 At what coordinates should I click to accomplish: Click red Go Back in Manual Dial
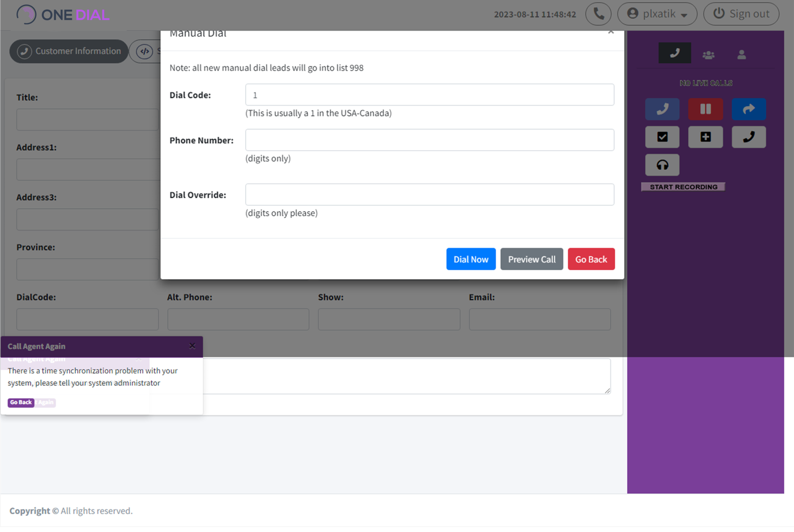[591, 259]
